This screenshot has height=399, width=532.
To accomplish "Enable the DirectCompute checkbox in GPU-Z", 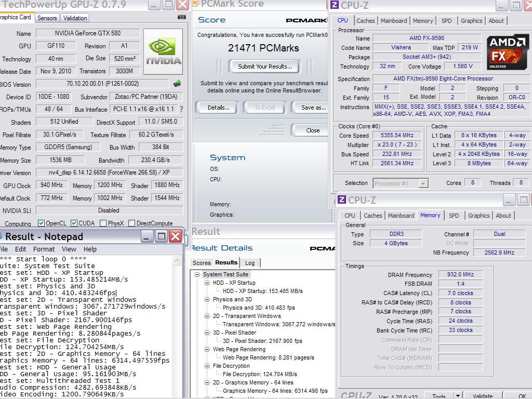I will [x=132, y=223].
